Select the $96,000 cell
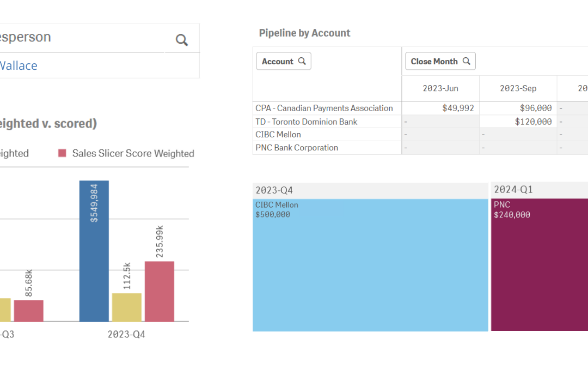 (518, 108)
